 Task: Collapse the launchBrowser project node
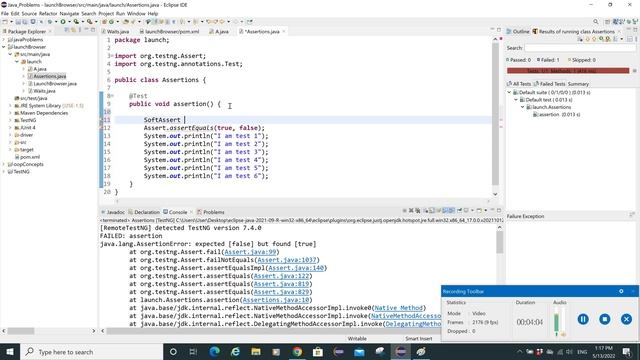tap(4, 47)
